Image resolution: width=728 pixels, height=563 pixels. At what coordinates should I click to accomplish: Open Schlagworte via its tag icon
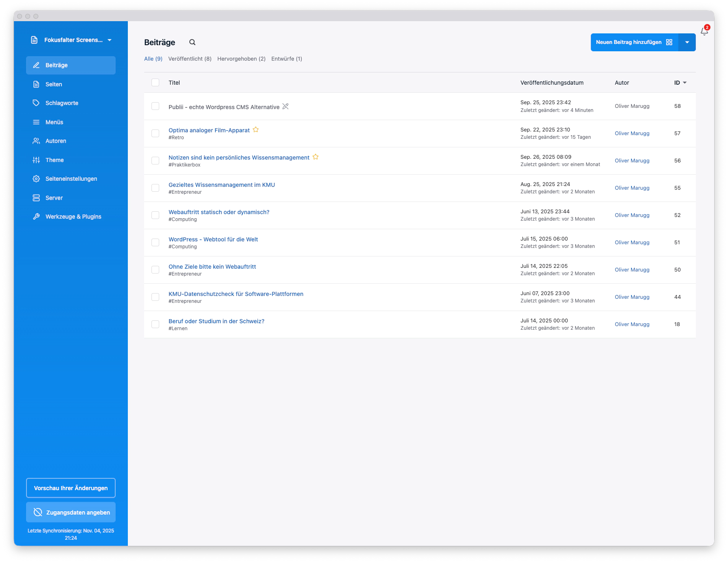36,103
